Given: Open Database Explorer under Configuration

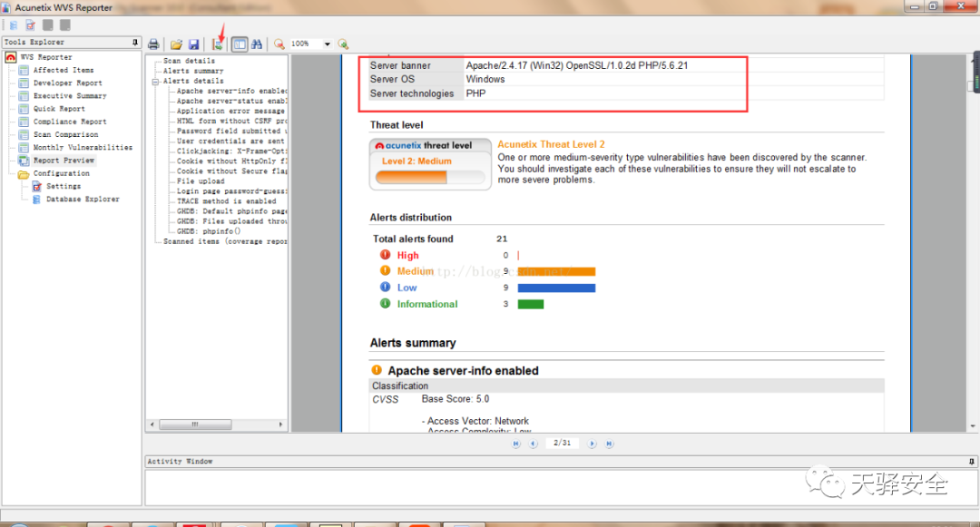Looking at the screenshot, I should pos(82,200).
